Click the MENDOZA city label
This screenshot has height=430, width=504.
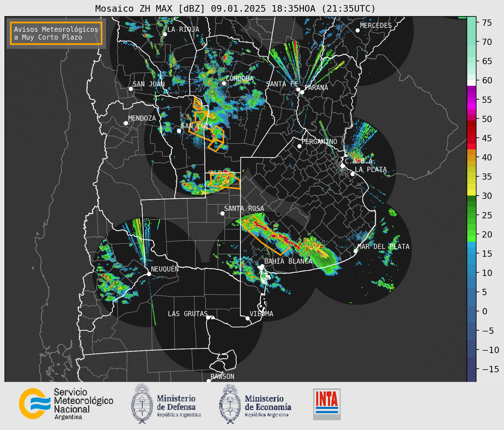tap(142, 118)
